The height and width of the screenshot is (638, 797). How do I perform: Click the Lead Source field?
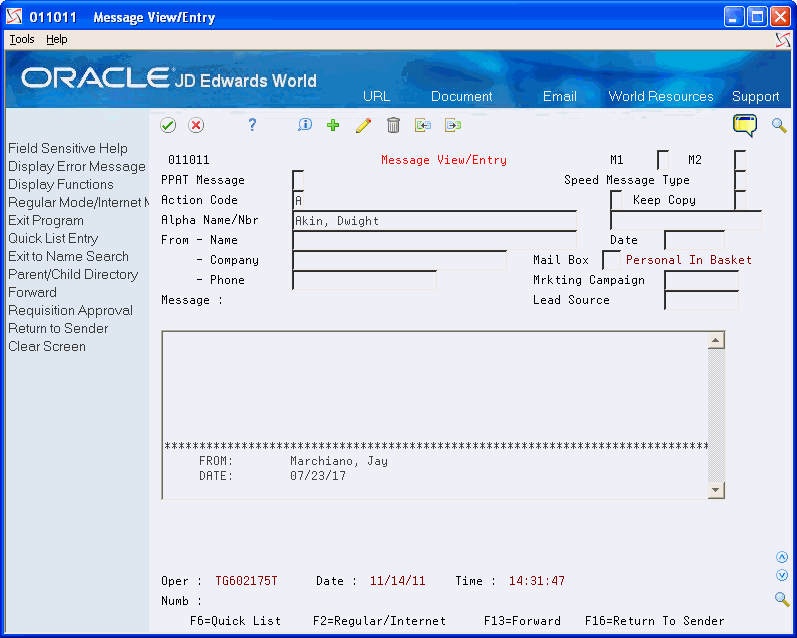tap(701, 300)
